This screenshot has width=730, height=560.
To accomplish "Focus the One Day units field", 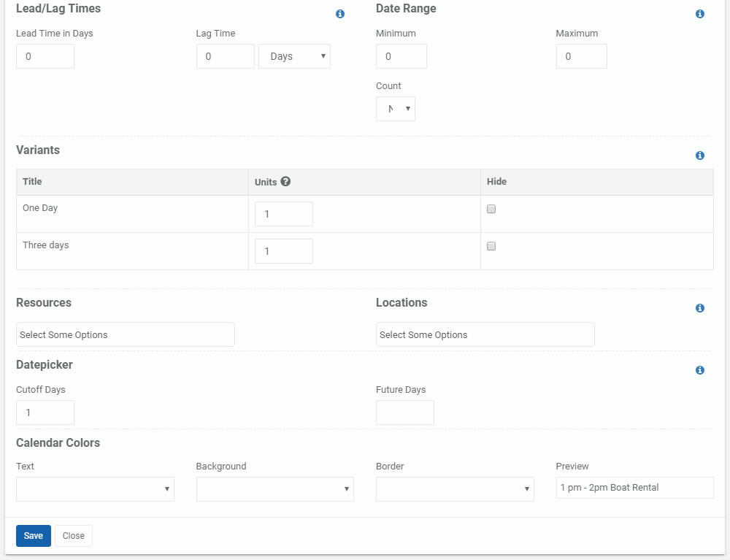I will tap(284, 214).
